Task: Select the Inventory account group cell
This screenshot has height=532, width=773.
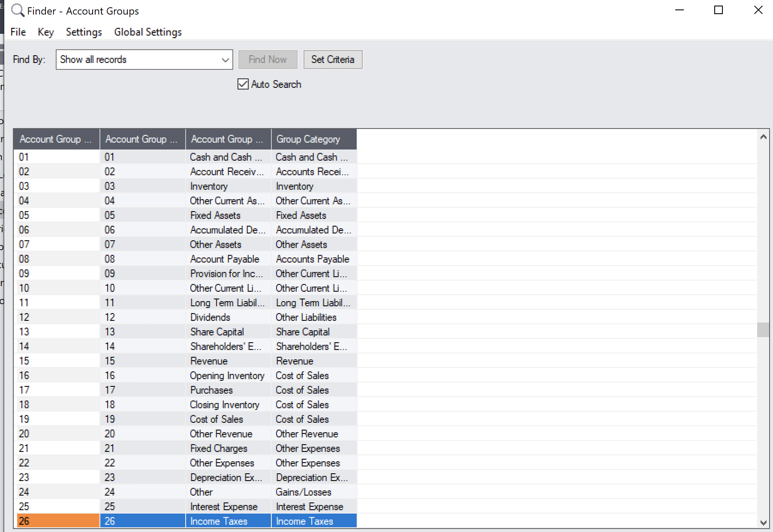Action: [229, 186]
